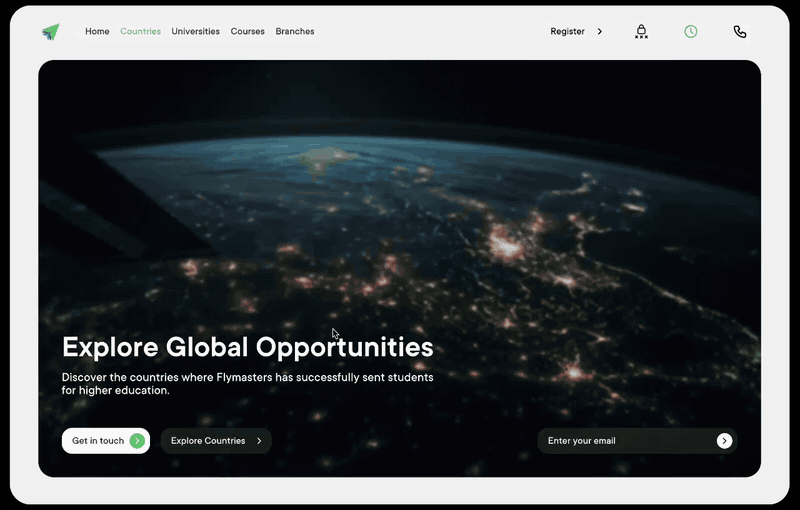Submit email with the white arrow button
Screen dimensions: 800x510
pos(724,441)
